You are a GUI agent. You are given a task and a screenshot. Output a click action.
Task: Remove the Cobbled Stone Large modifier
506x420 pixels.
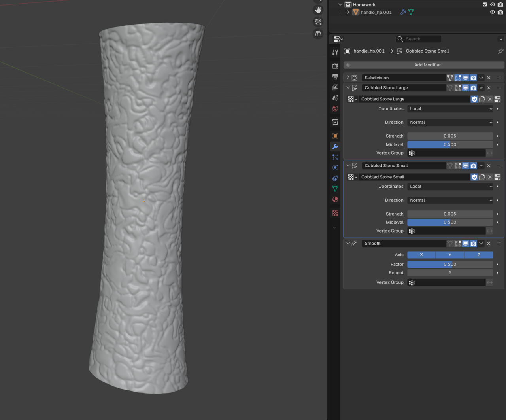[489, 88]
